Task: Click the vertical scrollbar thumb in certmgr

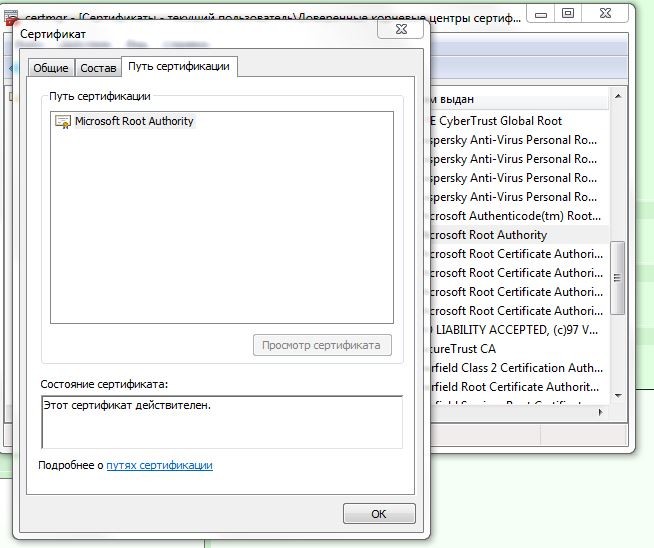Action: click(617, 278)
